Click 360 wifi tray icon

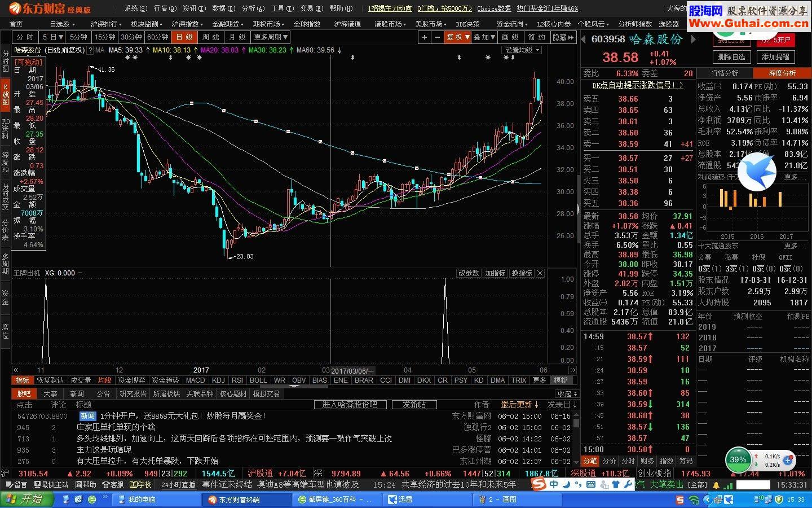(694, 500)
